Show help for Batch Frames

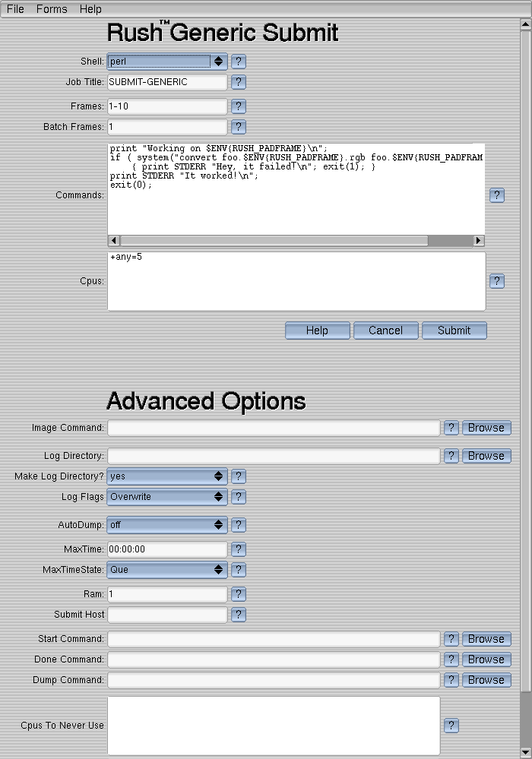238,127
